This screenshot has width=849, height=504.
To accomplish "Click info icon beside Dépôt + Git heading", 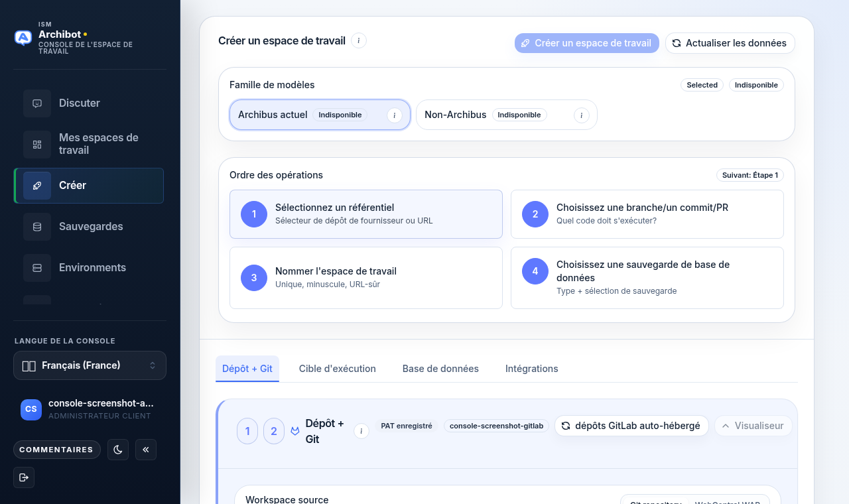I will [x=361, y=431].
